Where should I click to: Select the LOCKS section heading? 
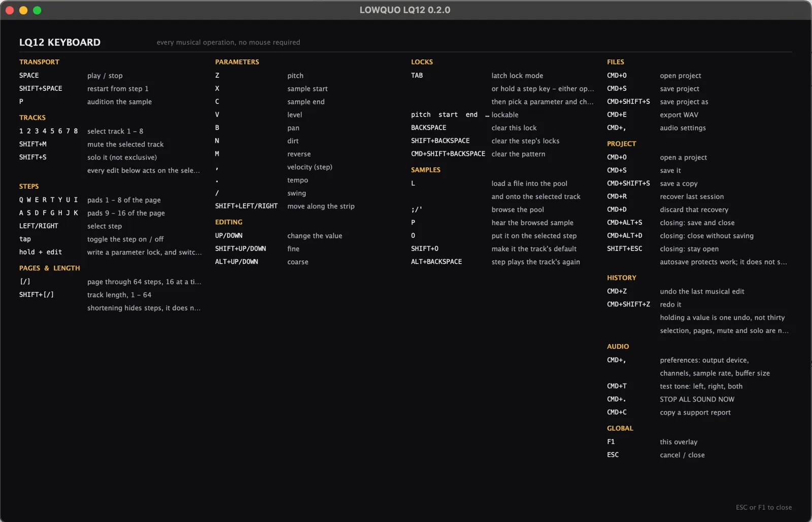tap(422, 62)
